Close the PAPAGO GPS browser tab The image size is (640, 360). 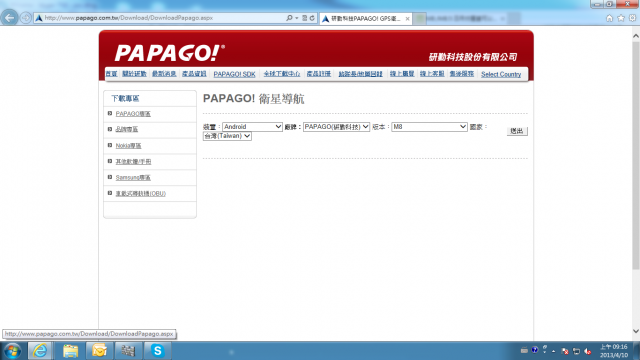point(407,19)
